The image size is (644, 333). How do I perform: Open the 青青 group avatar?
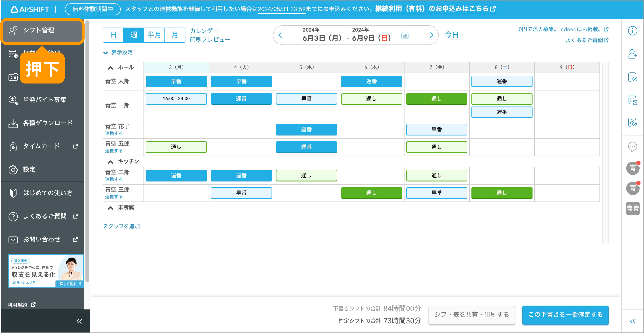(x=633, y=208)
